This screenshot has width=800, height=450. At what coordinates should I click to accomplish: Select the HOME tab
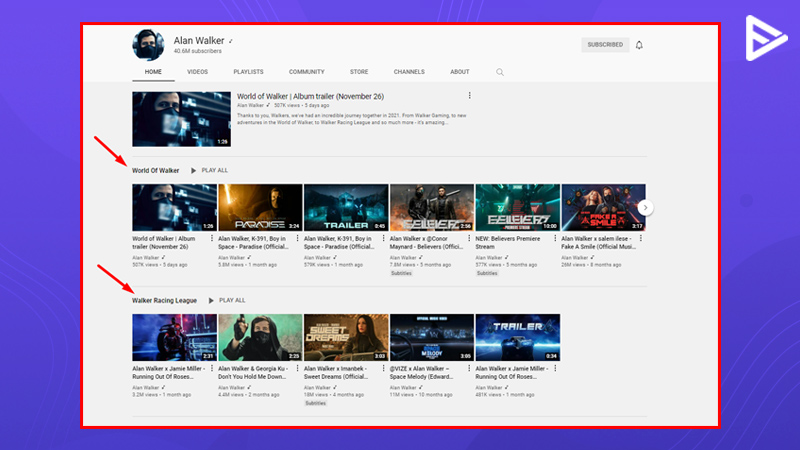153,72
